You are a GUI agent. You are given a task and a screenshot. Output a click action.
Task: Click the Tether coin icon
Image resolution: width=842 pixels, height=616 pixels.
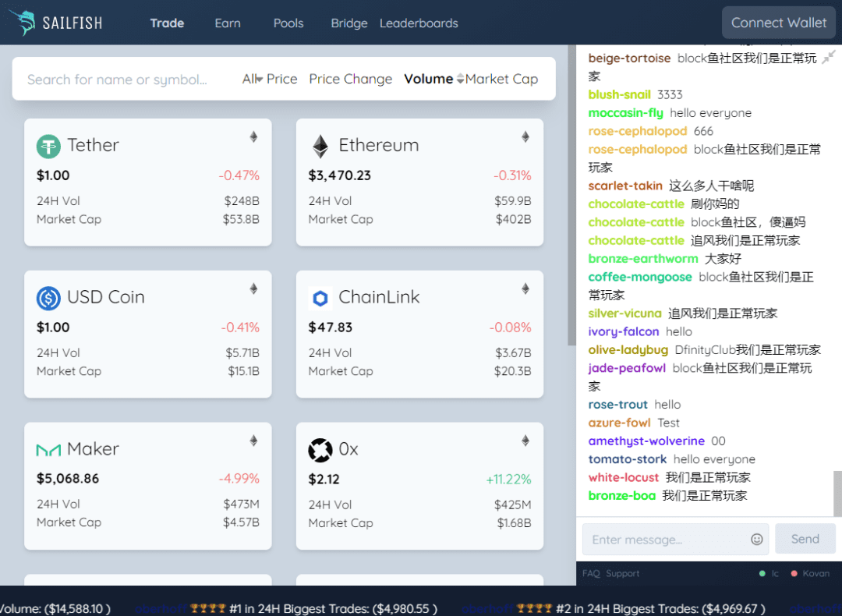pyautogui.click(x=48, y=146)
